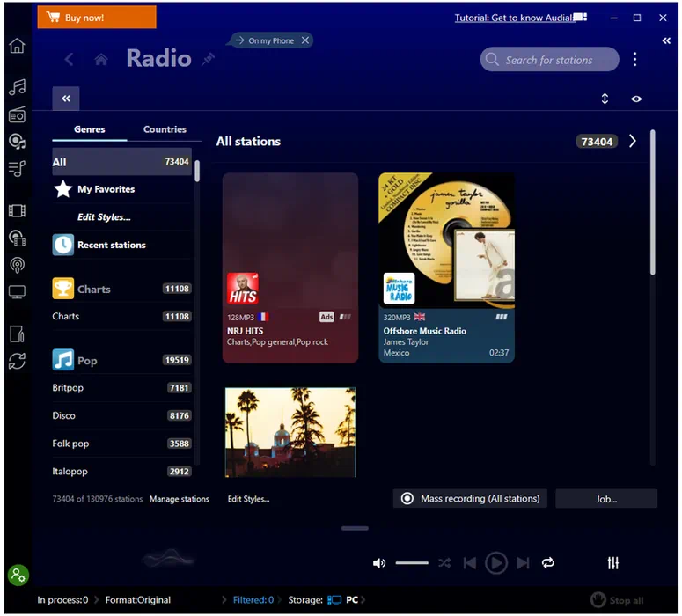Open the video streaming disc icon in sidebar
This screenshot has width=682, height=616.
17,238
